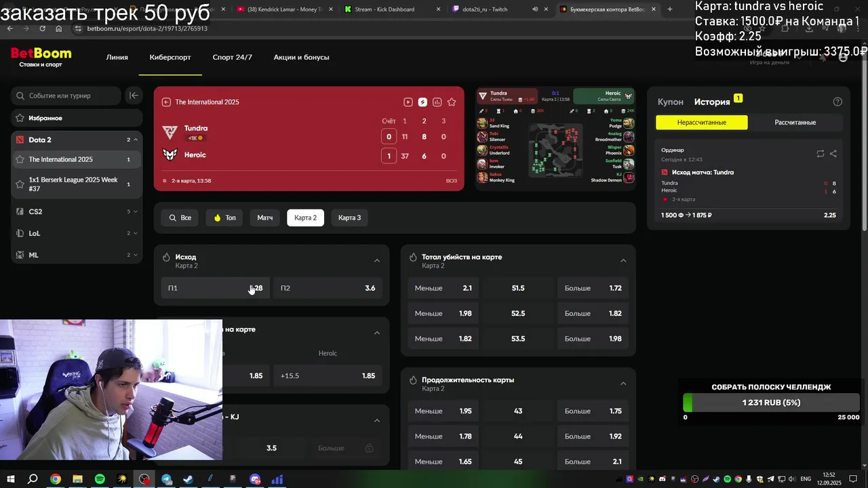Click the LoL star icon in sidebar
Image resolution: width=868 pixels, height=488 pixels.
pos(20,233)
